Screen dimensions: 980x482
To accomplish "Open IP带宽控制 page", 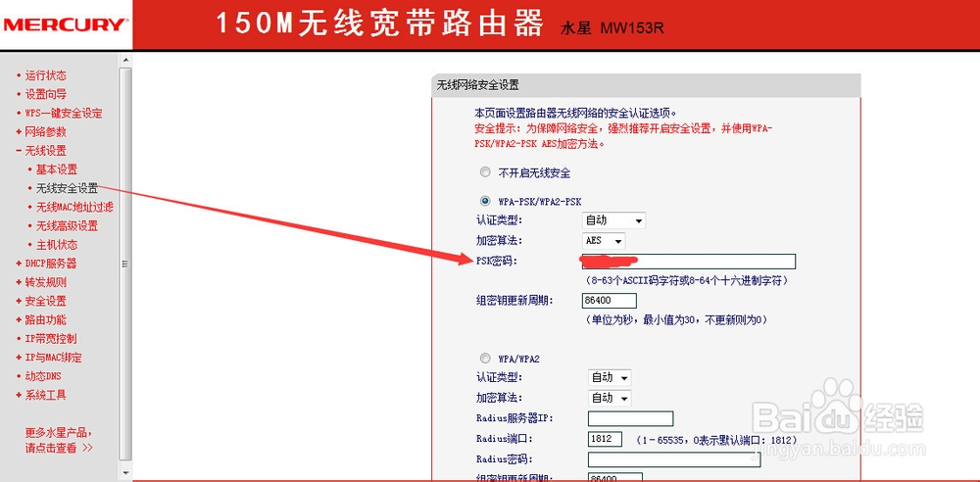I will [x=50, y=338].
